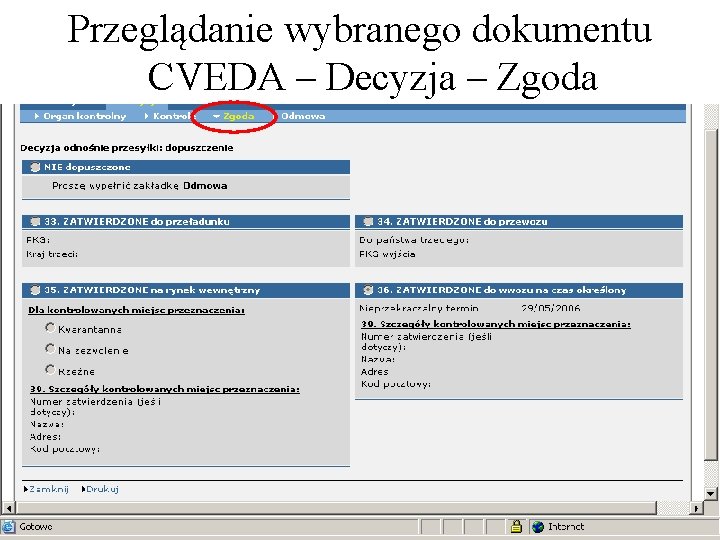Click the security padlock status bar icon

point(516,527)
